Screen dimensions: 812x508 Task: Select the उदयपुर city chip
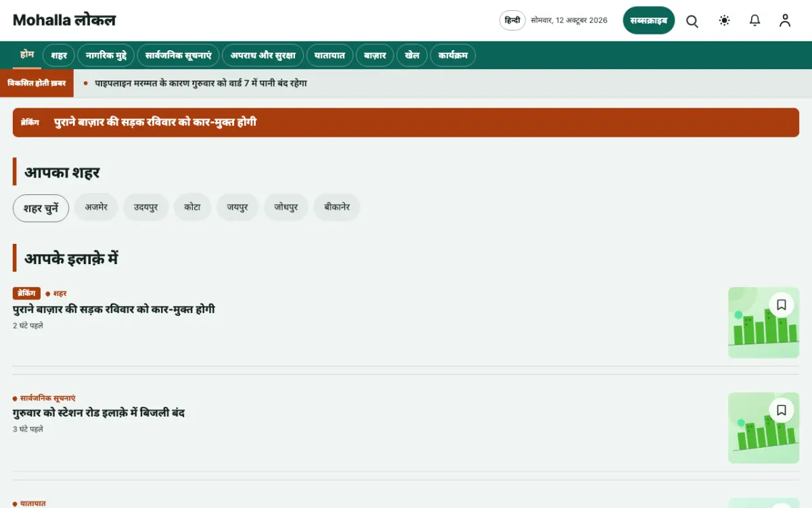pyautogui.click(x=145, y=207)
